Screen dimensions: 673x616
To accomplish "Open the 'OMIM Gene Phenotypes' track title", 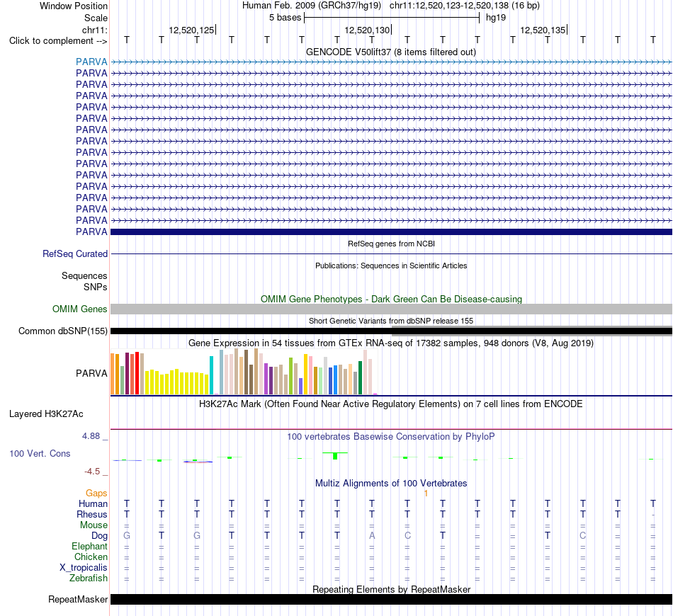I will coord(391,299).
